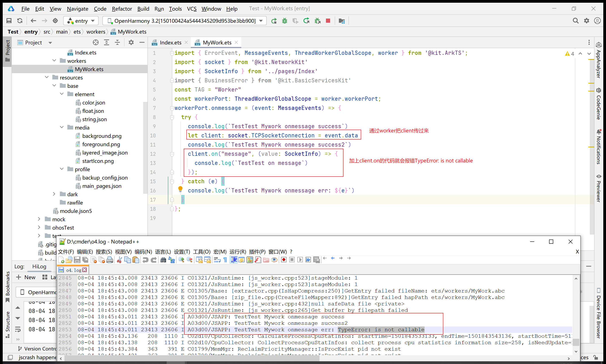
Task: Click the Sync/Reload from disk icon
Action: (20, 21)
